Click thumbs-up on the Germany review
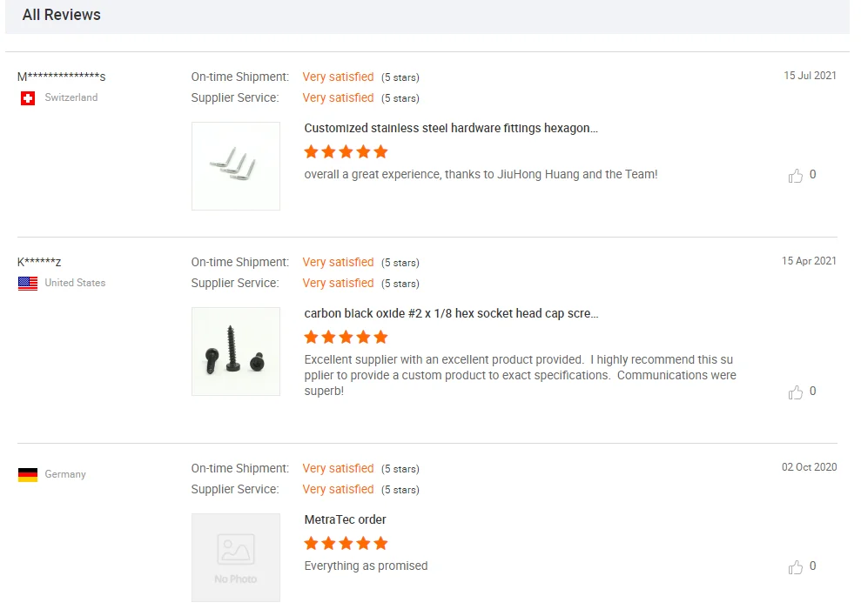This screenshot has height=616, width=861. 796,567
